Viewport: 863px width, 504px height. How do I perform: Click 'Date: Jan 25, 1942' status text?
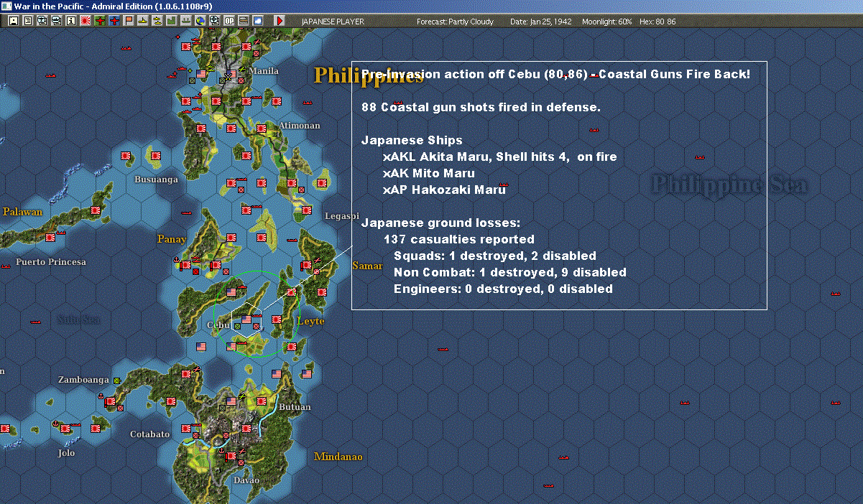[540, 22]
